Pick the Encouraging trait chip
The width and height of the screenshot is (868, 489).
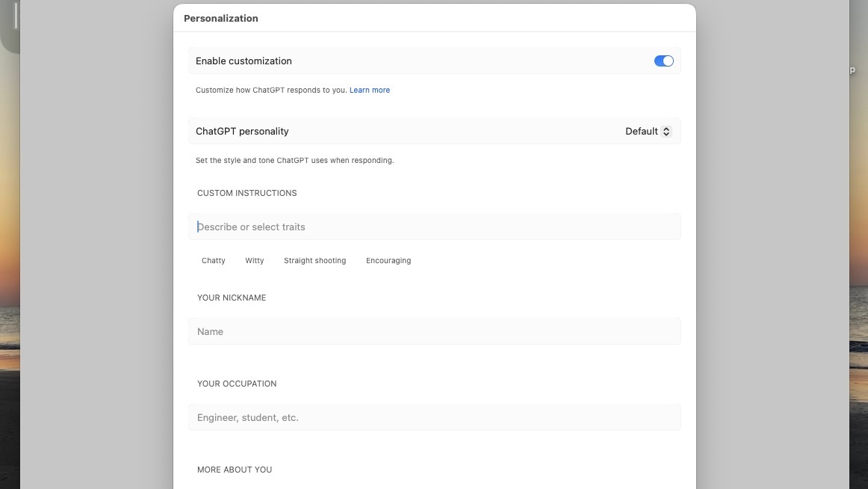click(x=388, y=261)
